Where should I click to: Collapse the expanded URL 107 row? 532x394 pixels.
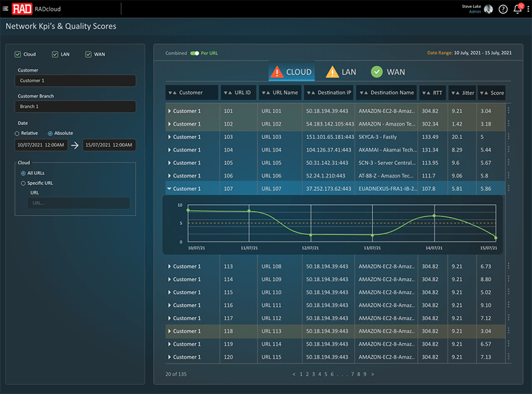tap(170, 189)
